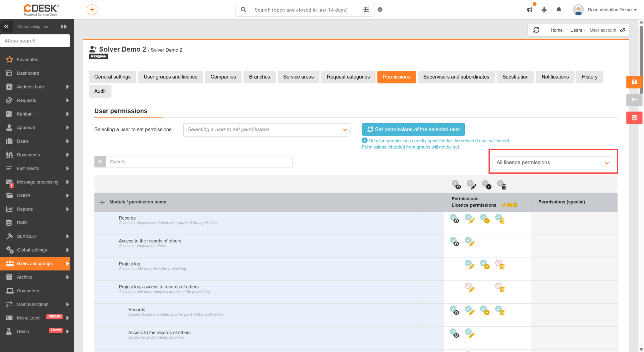Open the notifications bell
The width and height of the screenshot is (644, 352).
[x=559, y=10]
